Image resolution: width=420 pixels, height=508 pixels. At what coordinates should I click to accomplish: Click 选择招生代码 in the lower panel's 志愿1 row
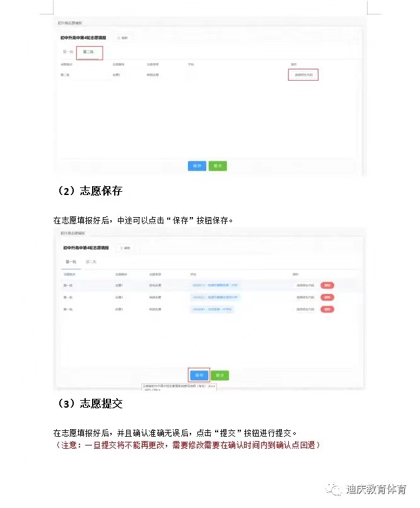(x=305, y=285)
